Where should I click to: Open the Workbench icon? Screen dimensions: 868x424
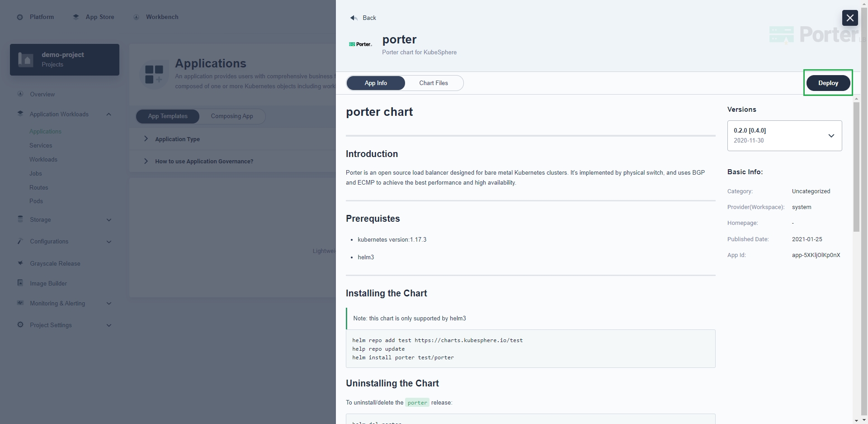click(136, 17)
